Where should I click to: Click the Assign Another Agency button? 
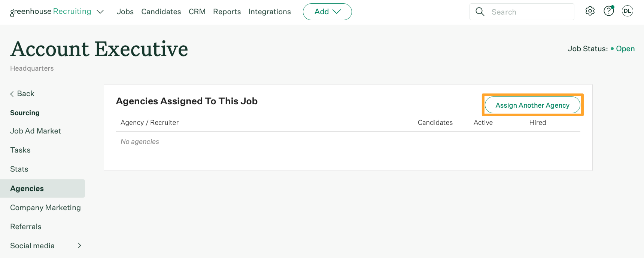(x=532, y=105)
